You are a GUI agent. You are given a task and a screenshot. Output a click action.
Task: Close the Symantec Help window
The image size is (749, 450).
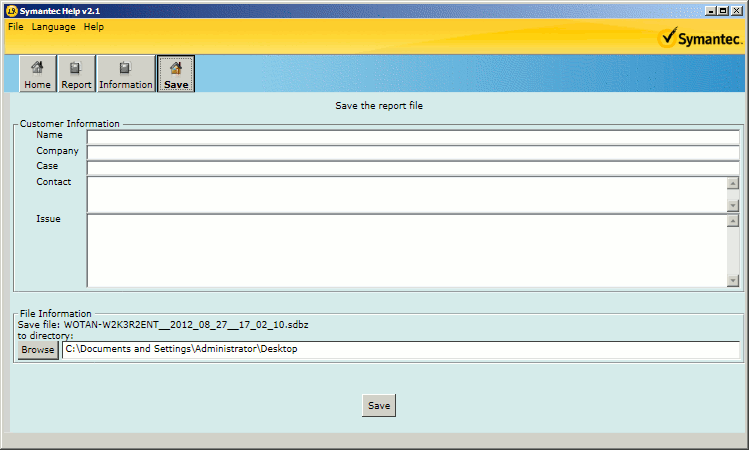click(x=737, y=11)
